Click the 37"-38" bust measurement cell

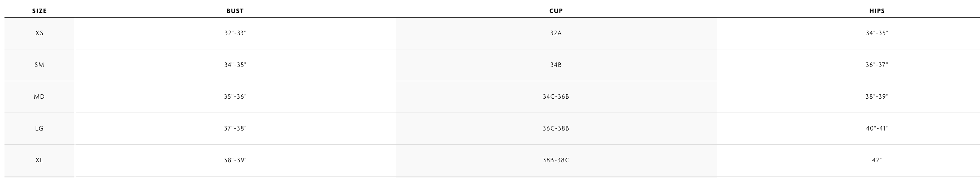(235, 129)
